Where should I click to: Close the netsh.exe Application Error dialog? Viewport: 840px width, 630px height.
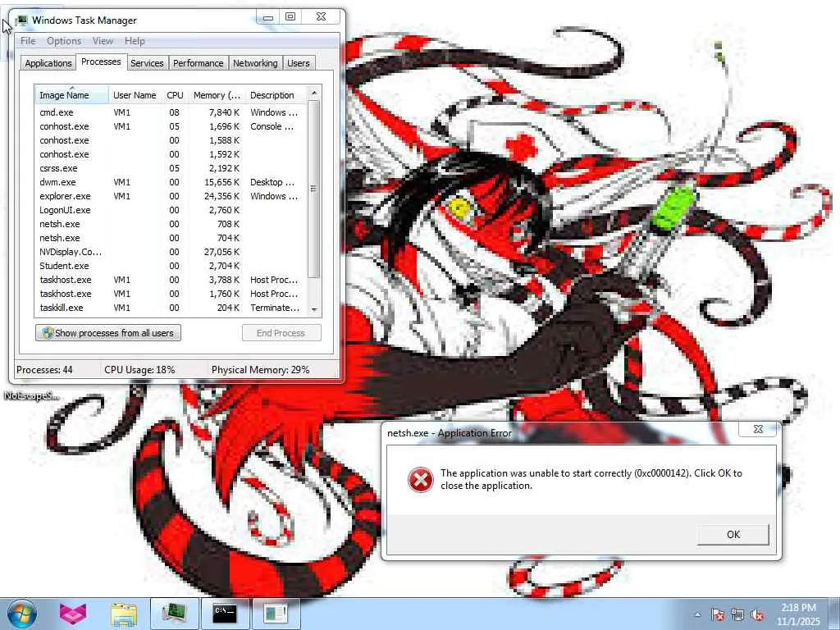click(757, 429)
